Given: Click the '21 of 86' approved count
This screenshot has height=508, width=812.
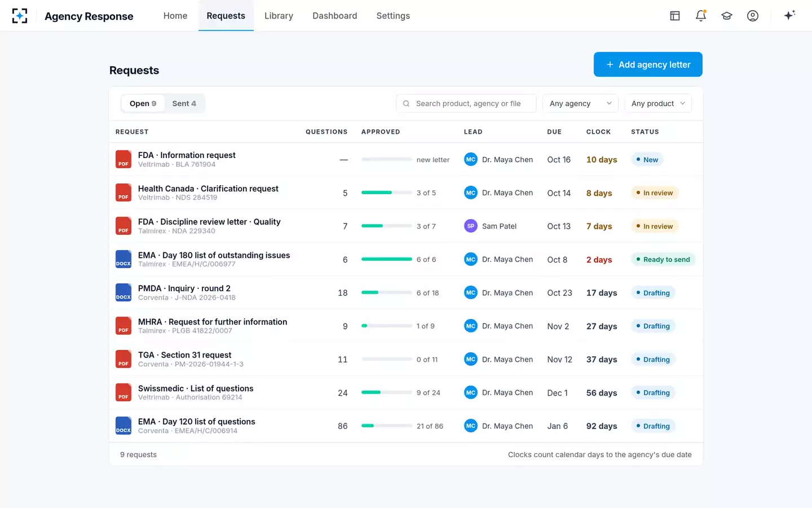Looking at the screenshot, I should (430, 426).
